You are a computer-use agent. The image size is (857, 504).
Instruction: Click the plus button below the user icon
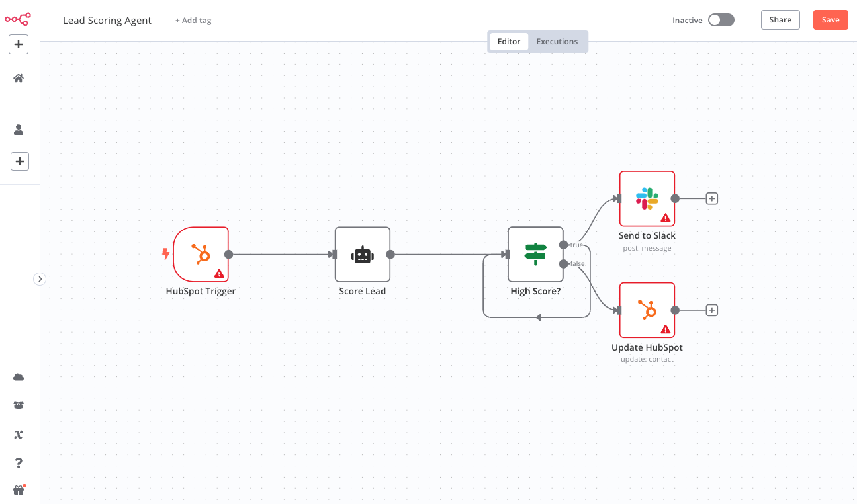click(20, 161)
